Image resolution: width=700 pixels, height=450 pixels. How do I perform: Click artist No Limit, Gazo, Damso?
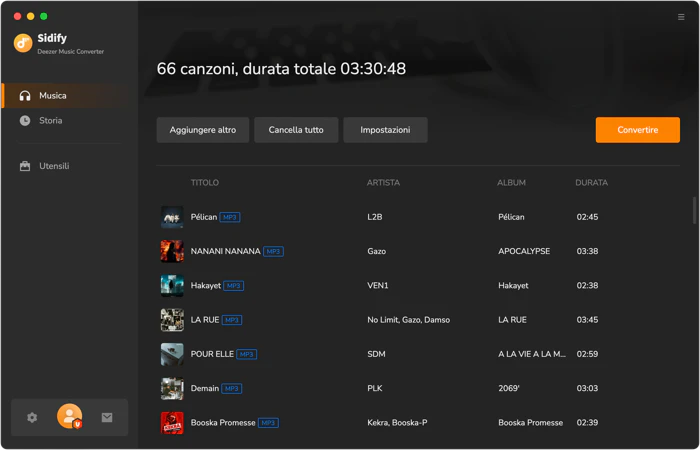click(408, 320)
